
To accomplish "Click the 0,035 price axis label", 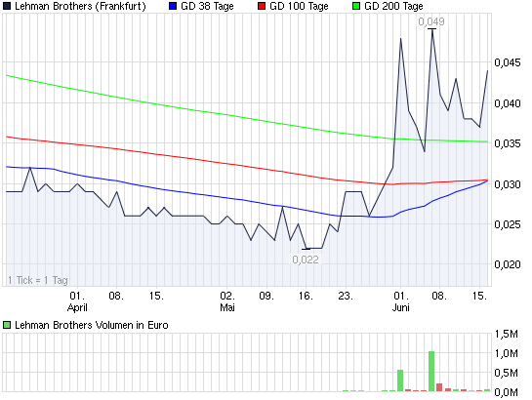I will tap(508, 143).
